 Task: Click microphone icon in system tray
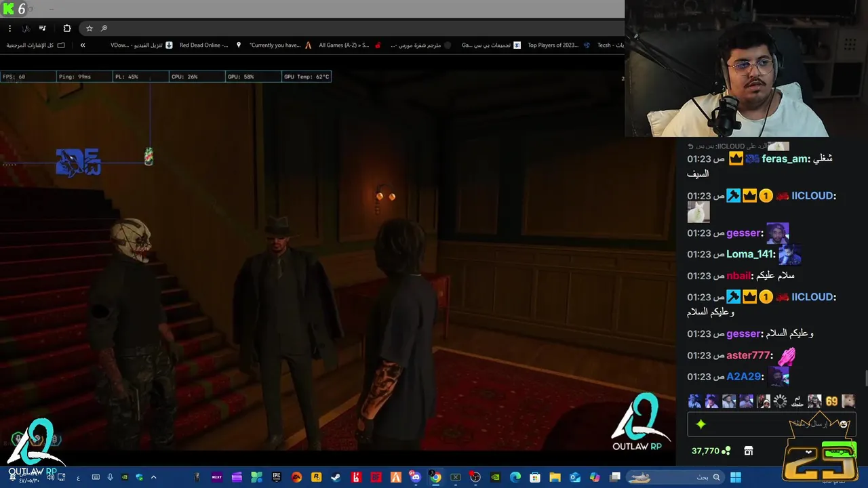click(x=110, y=477)
